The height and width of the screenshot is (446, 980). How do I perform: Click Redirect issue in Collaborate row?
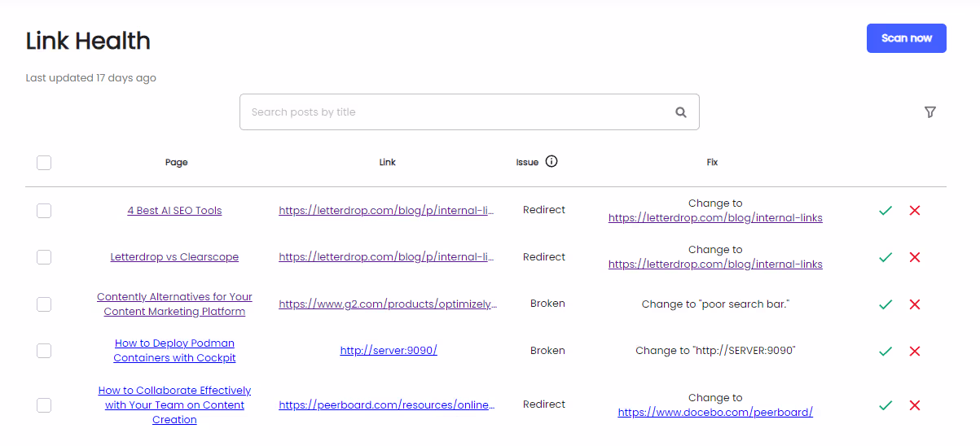coord(544,404)
